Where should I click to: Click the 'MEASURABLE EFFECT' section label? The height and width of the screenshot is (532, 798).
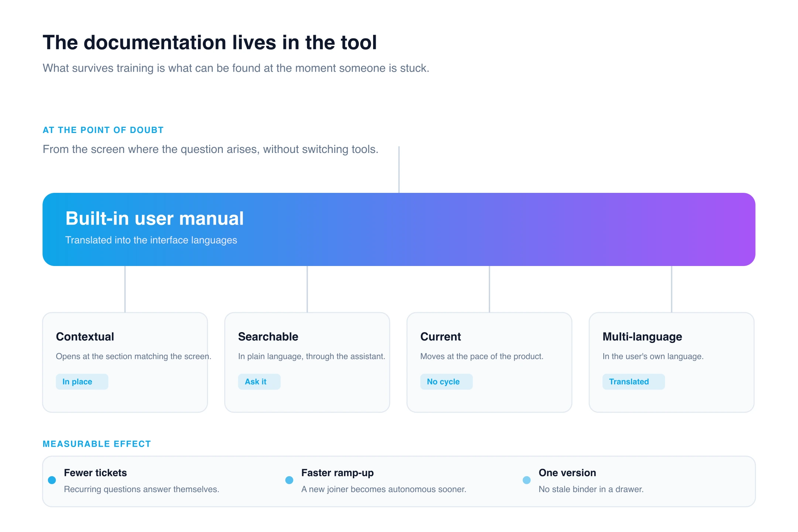coord(97,444)
